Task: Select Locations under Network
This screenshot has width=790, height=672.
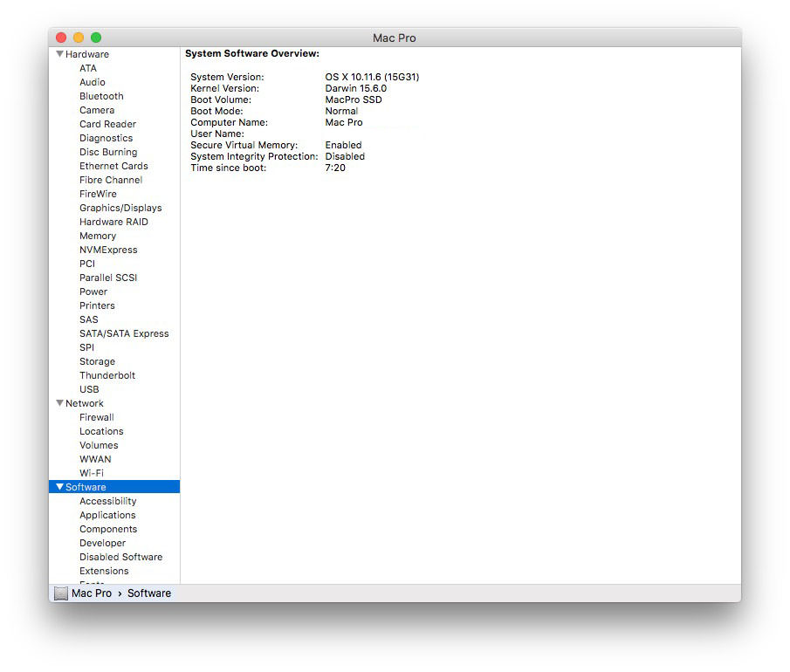Action: coord(101,431)
